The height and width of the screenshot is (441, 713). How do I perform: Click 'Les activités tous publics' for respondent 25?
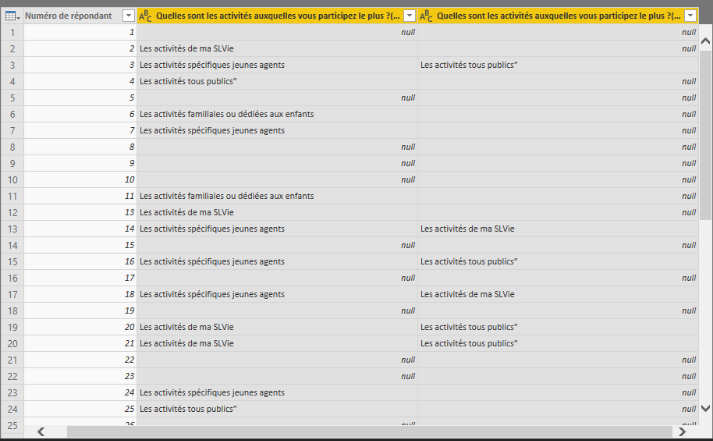click(x=188, y=409)
